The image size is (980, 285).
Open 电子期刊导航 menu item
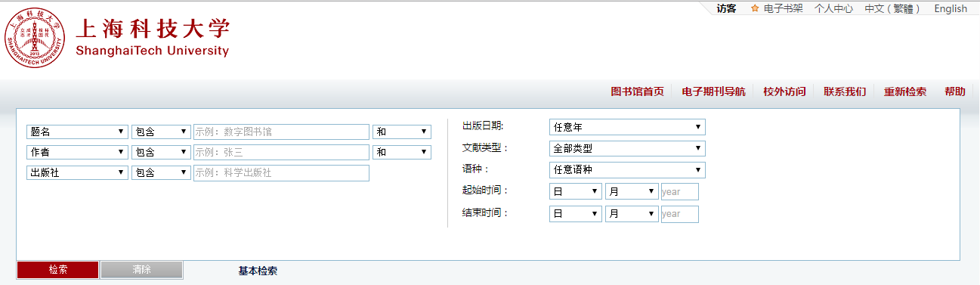pyautogui.click(x=713, y=91)
